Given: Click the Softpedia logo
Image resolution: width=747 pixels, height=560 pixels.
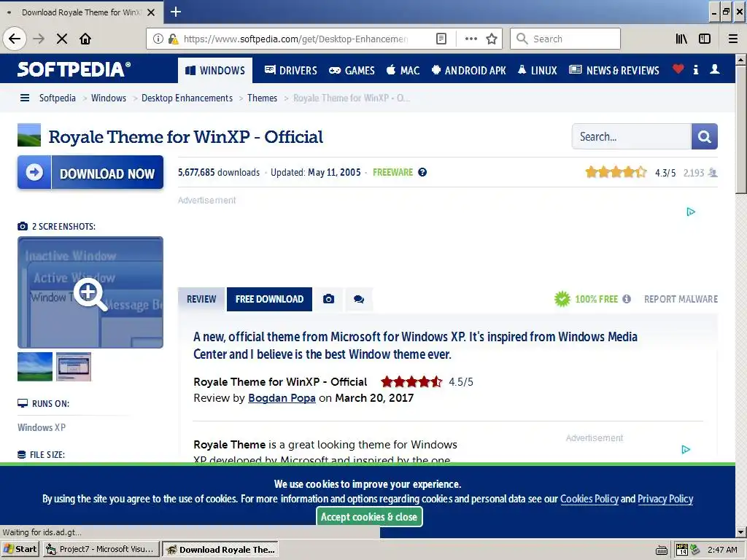Looking at the screenshot, I should (x=74, y=69).
